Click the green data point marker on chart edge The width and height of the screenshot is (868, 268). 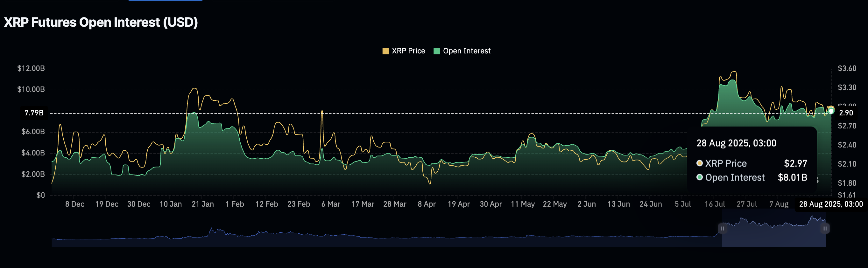point(831,111)
